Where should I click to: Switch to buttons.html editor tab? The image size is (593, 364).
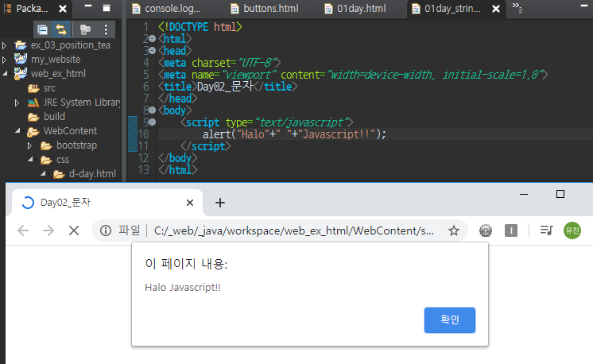[265, 9]
